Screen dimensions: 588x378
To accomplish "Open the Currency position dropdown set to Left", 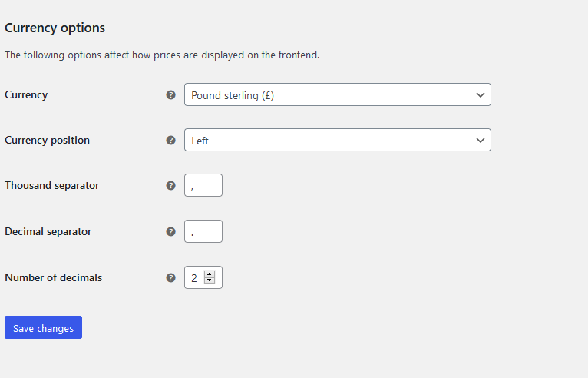I will click(x=330, y=140).
